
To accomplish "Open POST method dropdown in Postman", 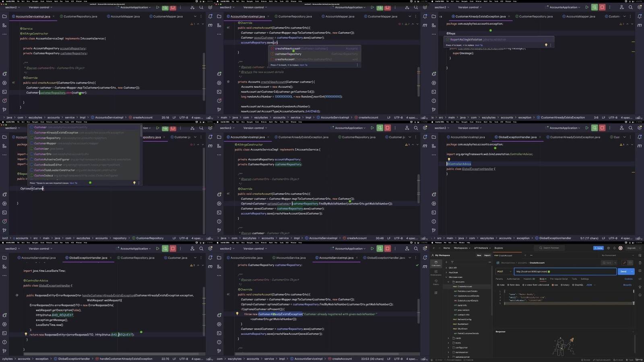I will (504, 271).
